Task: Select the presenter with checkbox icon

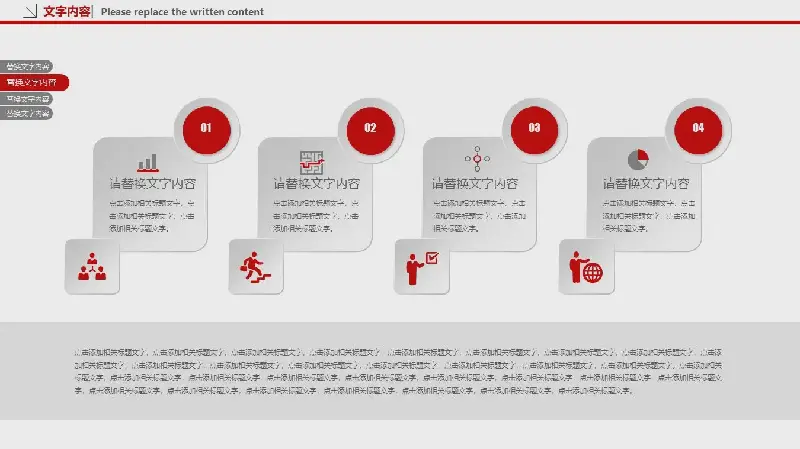Action: point(421,267)
